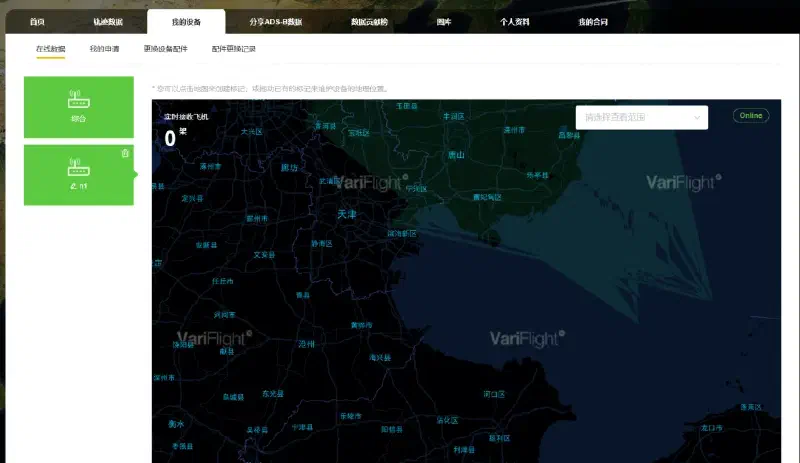Screen dimensions: 800x463
Task: Click the receiver icon on the second device card
Action: (79, 167)
